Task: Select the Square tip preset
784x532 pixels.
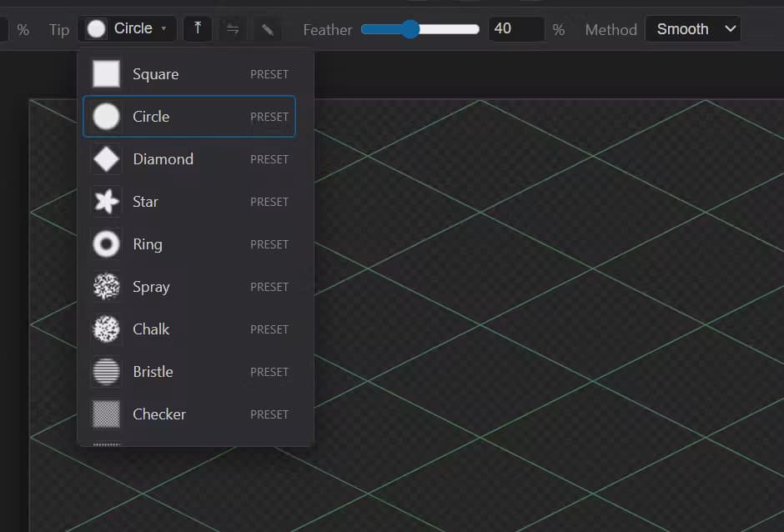Action: point(189,74)
